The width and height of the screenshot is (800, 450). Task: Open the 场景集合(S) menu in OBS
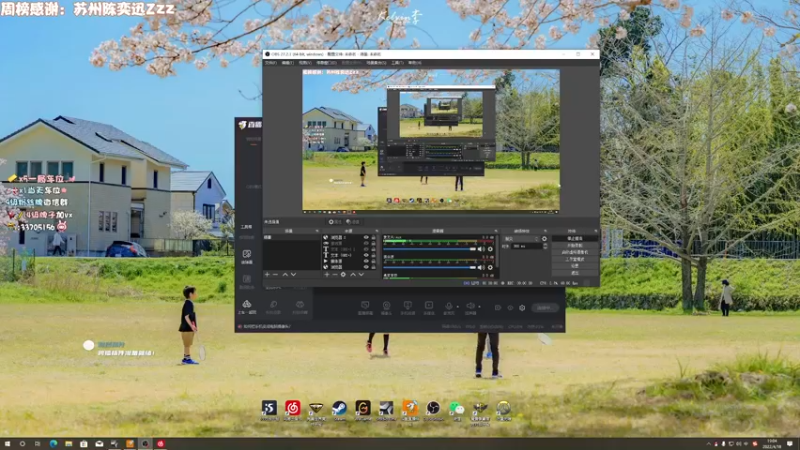(x=376, y=63)
